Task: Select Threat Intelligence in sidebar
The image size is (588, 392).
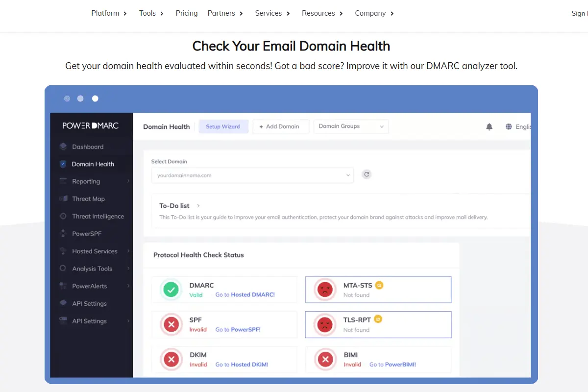Action: point(98,216)
